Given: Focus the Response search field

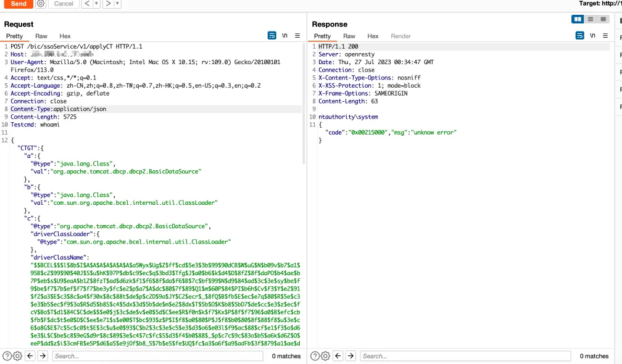Looking at the screenshot, I should click(x=465, y=356).
